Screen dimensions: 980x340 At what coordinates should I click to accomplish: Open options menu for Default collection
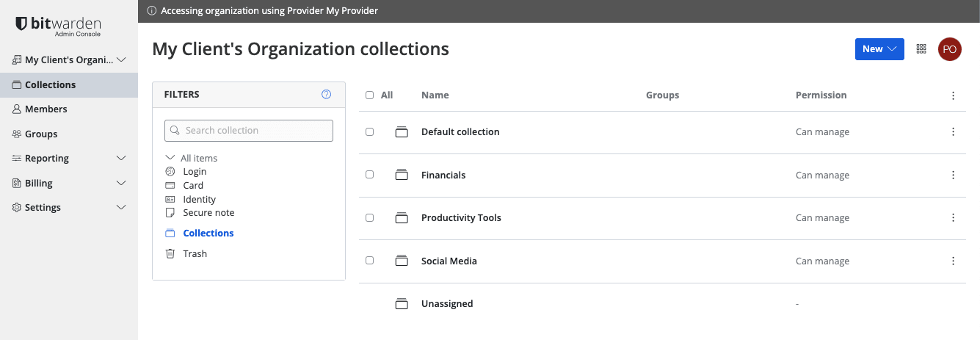click(x=953, y=132)
